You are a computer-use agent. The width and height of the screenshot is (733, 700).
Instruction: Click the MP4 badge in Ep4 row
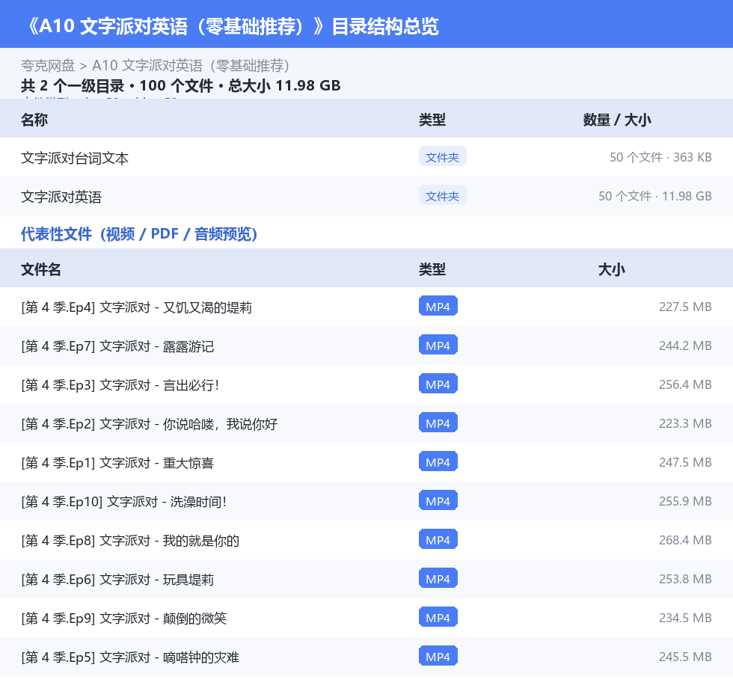click(438, 306)
